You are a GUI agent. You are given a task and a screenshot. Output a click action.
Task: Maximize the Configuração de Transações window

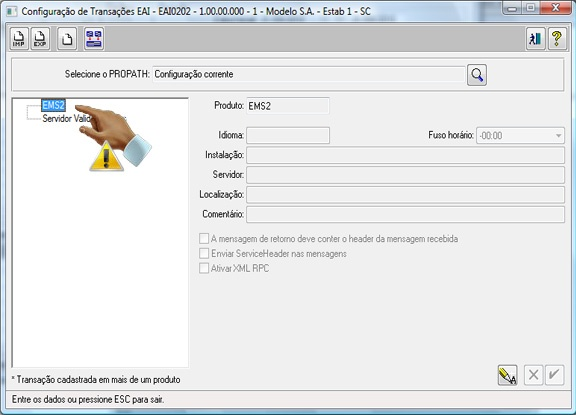(530, 8)
